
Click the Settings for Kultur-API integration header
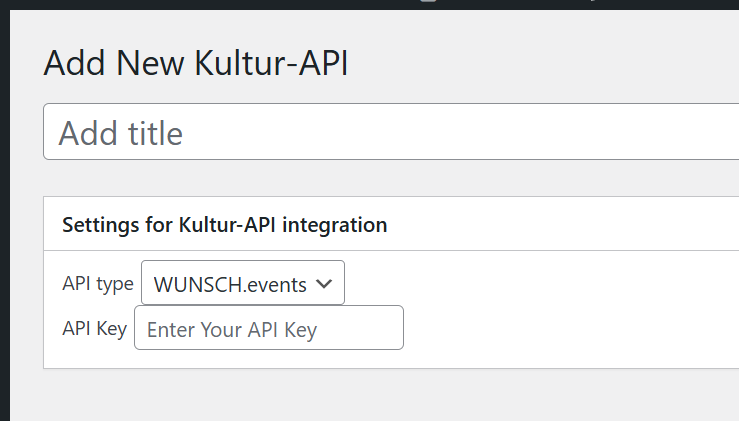(x=224, y=225)
